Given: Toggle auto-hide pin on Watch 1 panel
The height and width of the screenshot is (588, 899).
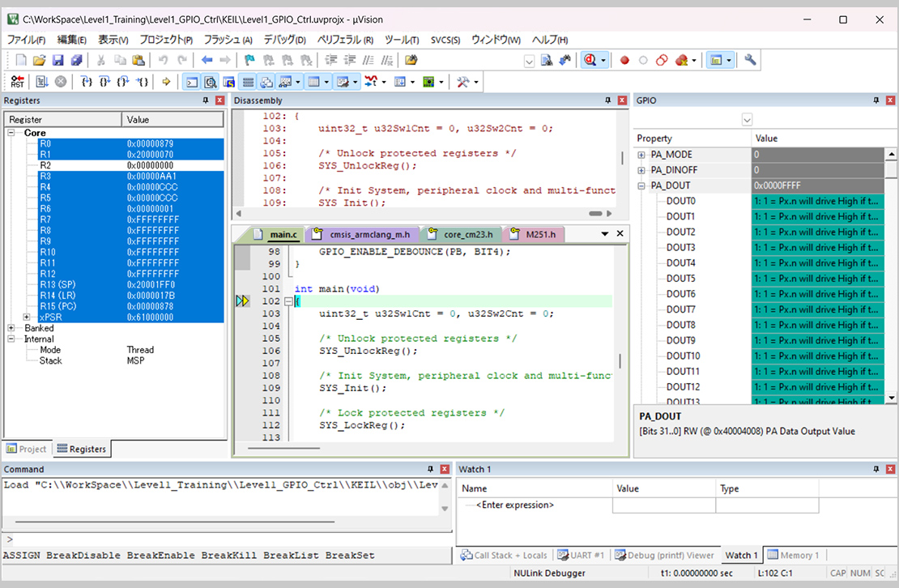Looking at the screenshot, I should click(x=876, y=469).
